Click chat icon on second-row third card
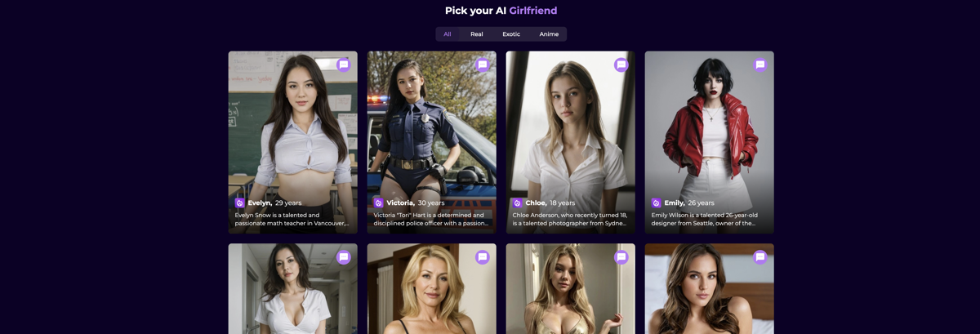 click(621, 256)
